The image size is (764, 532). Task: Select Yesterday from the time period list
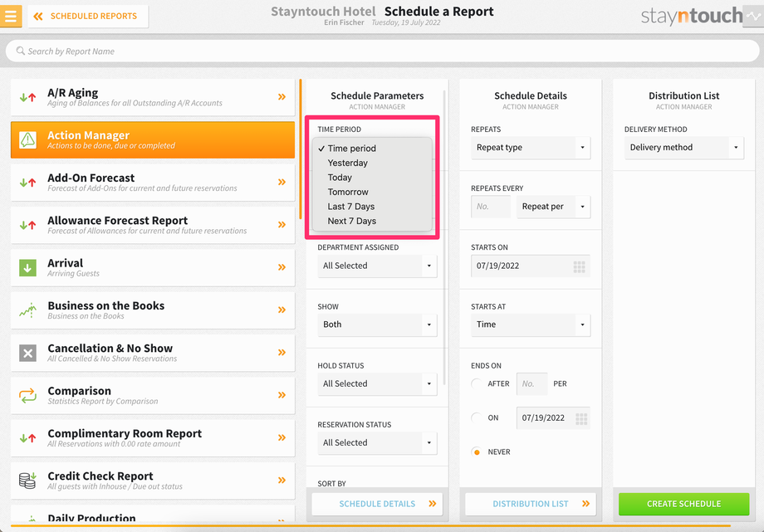tap(347, 163)
